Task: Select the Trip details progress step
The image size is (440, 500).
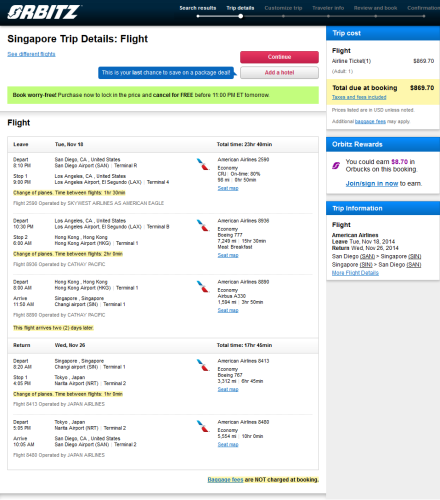Action: [240, 8]
